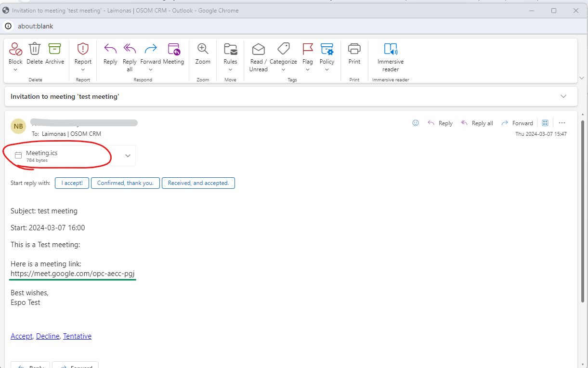Viewport: 588px width, 368px height.
Task: Open the Categorize tag menu
Action: pyautogui.click(x=283, y=50)
